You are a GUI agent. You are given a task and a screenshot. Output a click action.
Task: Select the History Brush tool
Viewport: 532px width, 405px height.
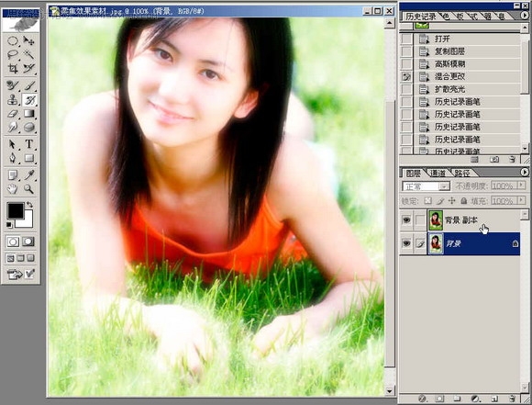(x=29, y=100)
